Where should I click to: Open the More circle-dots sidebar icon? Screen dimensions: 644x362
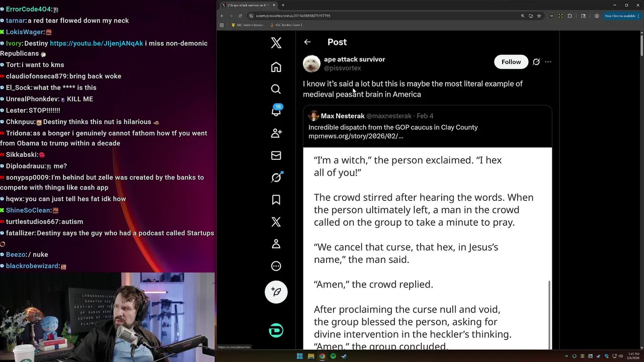tap(276, 266)
